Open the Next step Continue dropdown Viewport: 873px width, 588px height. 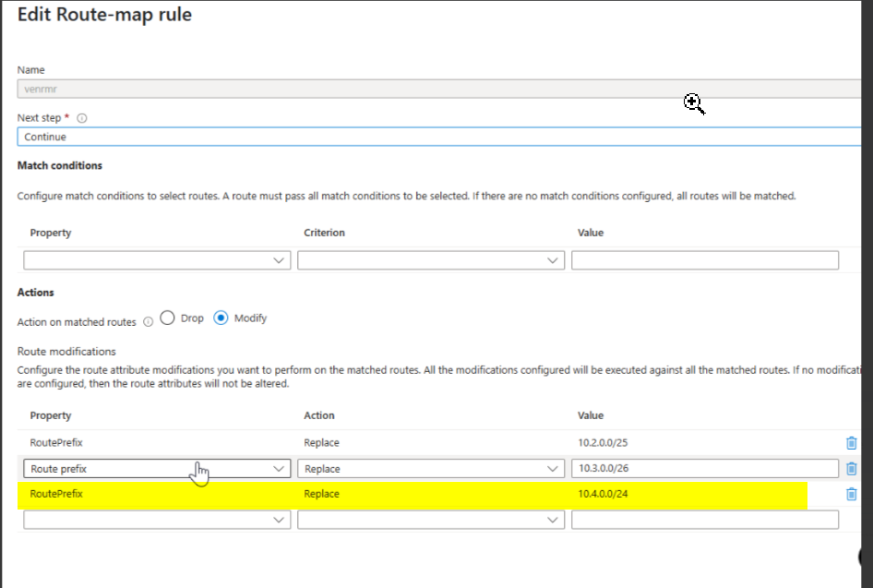click(x=438, y=137)
